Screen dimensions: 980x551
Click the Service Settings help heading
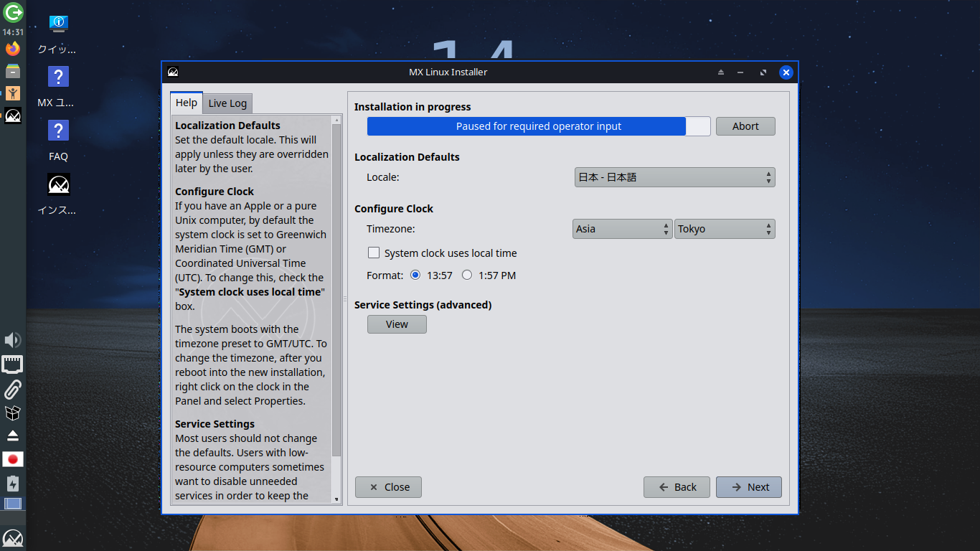[215, 424]
